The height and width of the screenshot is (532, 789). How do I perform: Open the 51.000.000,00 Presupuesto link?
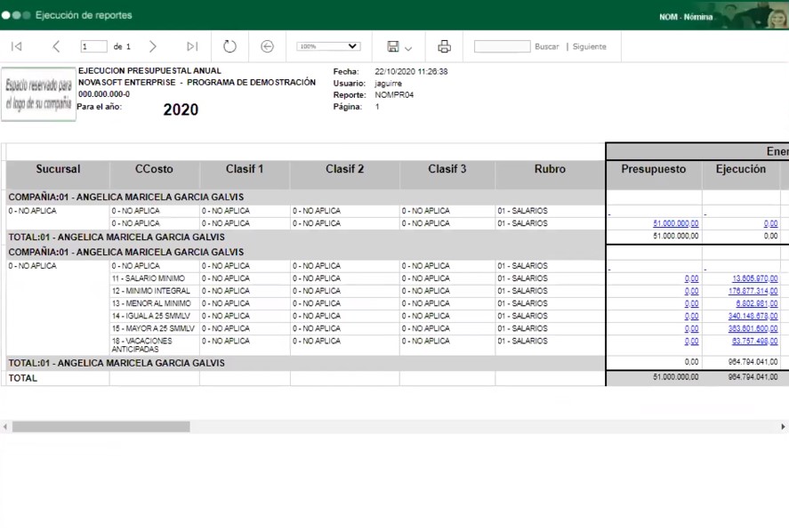click(x=675, y=224)
